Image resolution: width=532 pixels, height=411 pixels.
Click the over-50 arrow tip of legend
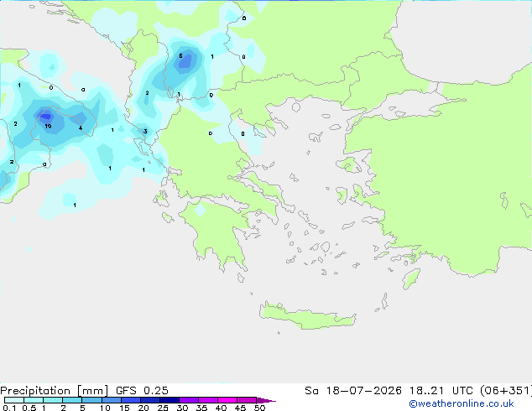pyautogui.click(x=266, y=400)
